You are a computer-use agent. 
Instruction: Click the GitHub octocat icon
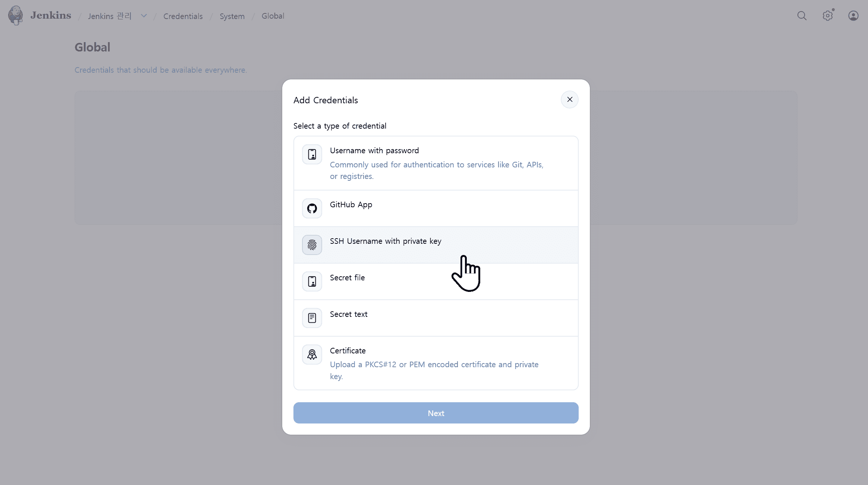tap(312, 208)
